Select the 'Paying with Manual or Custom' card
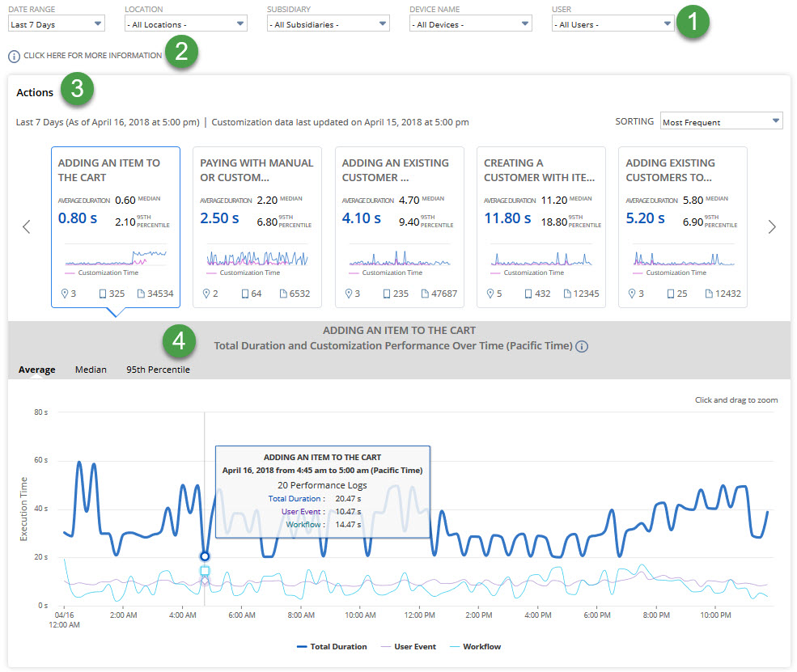Viewport: 797px width, 672px height. (257, 227)
